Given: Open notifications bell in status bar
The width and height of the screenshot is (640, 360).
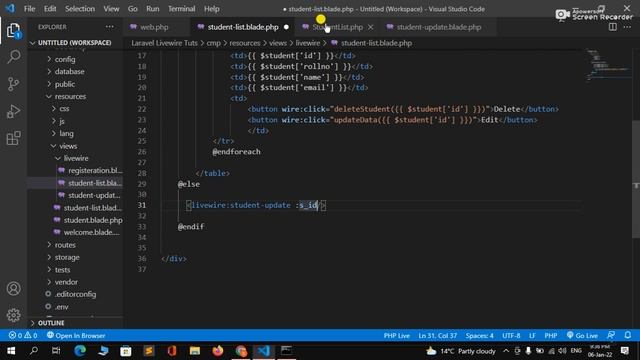Looking at the screenshot, I should (628, 336).
